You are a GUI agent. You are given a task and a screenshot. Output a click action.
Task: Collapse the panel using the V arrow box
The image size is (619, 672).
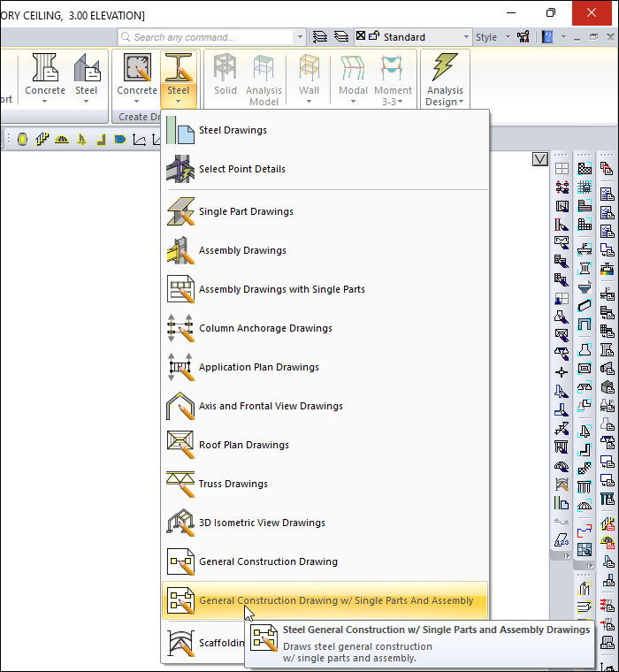[x=541, y=159]
